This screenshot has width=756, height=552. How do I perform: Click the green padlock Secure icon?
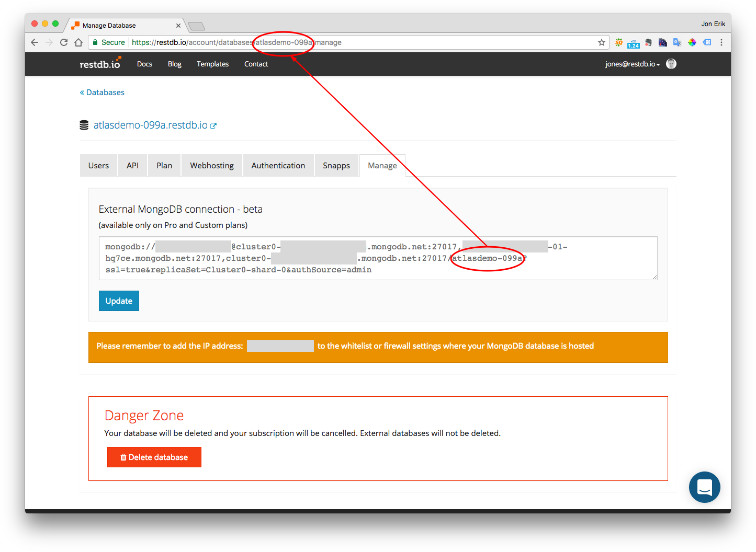[x=95, y=42]
